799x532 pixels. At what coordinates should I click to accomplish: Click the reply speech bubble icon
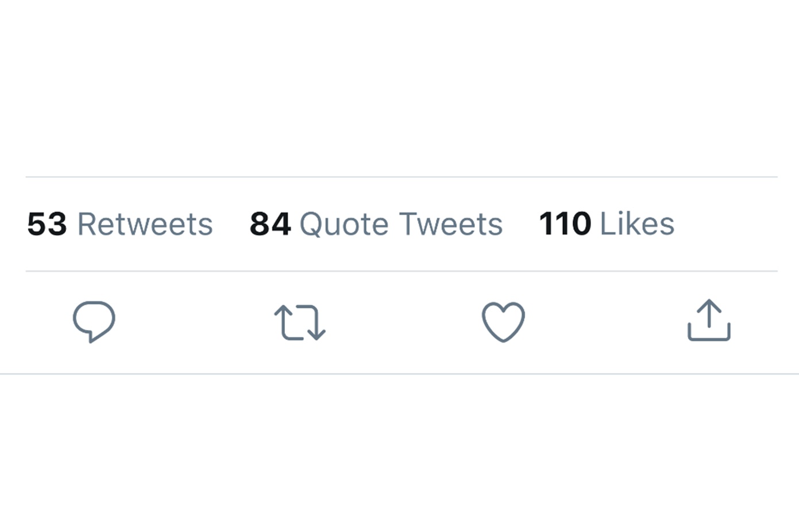point(94,321)
